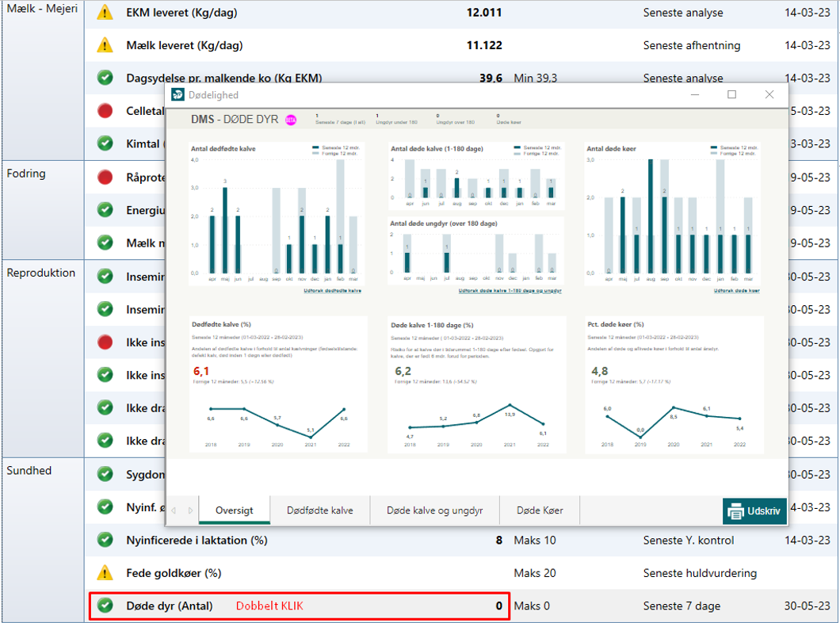The width and height of the screenshot is (840, 623).
Task: Click red status icon in Celletal row
Action: click(x=105, y=111)
